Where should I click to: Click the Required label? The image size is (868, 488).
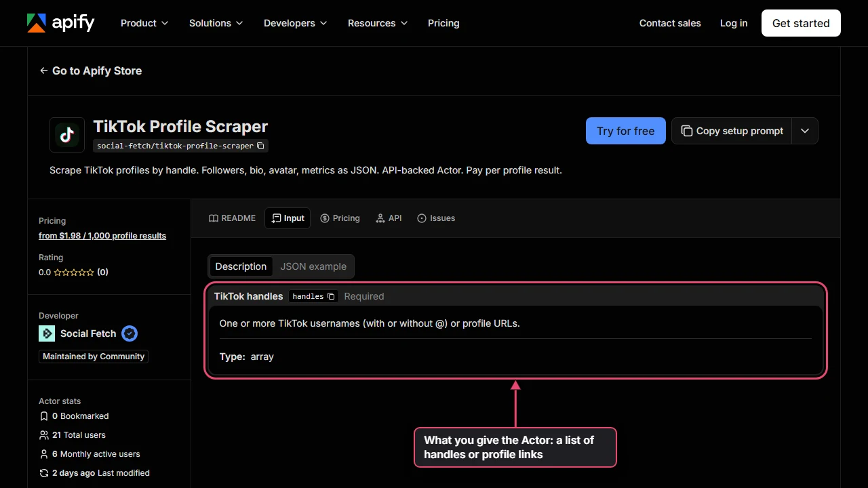[x=364, y=296]
